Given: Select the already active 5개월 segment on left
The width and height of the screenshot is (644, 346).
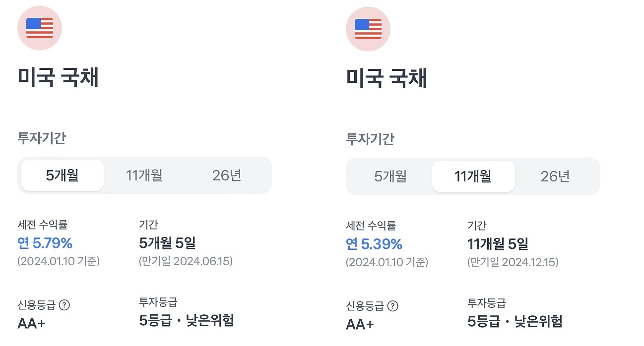Looking at the screenshot, I should tap(61, 175).
